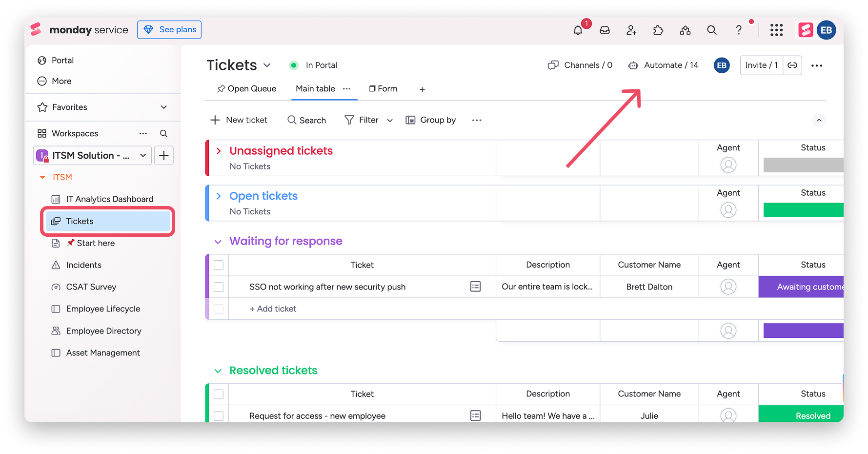Expand Favorites section
This screenshot has height=454, width=868.
coord(164,107)
